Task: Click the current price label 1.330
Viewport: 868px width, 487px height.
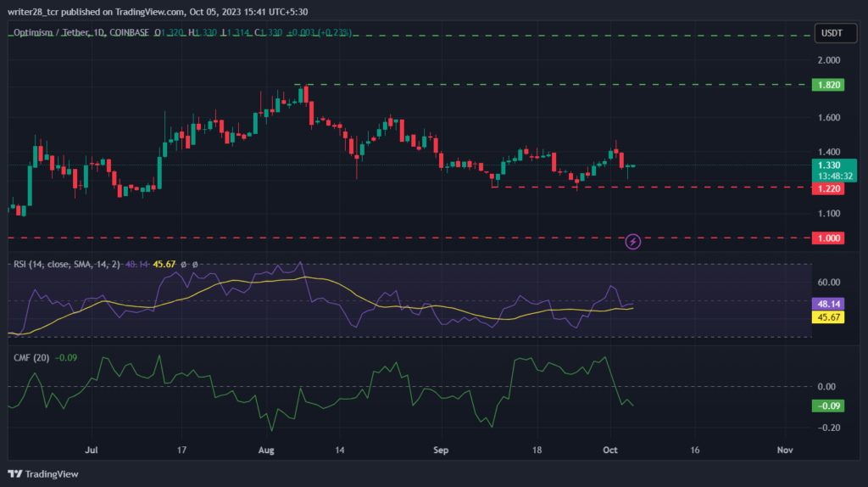Action: (829, 165)
